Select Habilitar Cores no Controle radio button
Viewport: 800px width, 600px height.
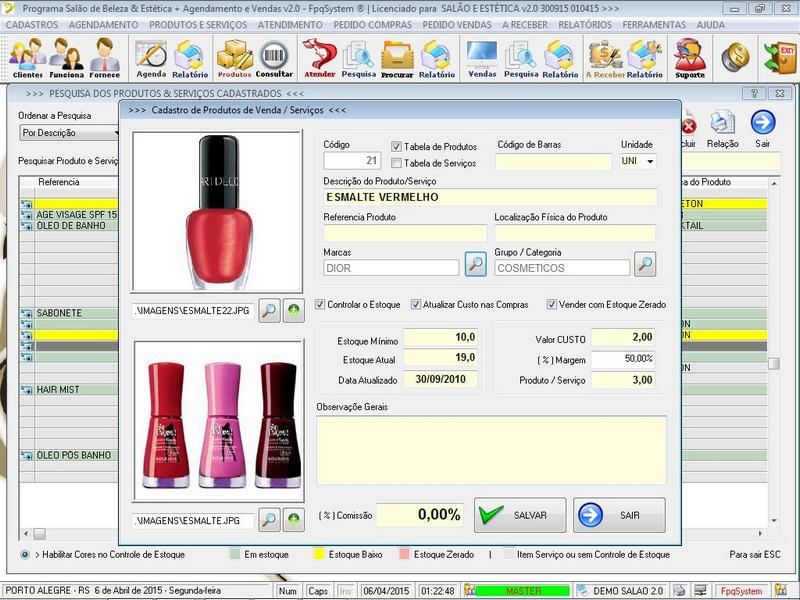pyautogui.click(x=25, y=554)
